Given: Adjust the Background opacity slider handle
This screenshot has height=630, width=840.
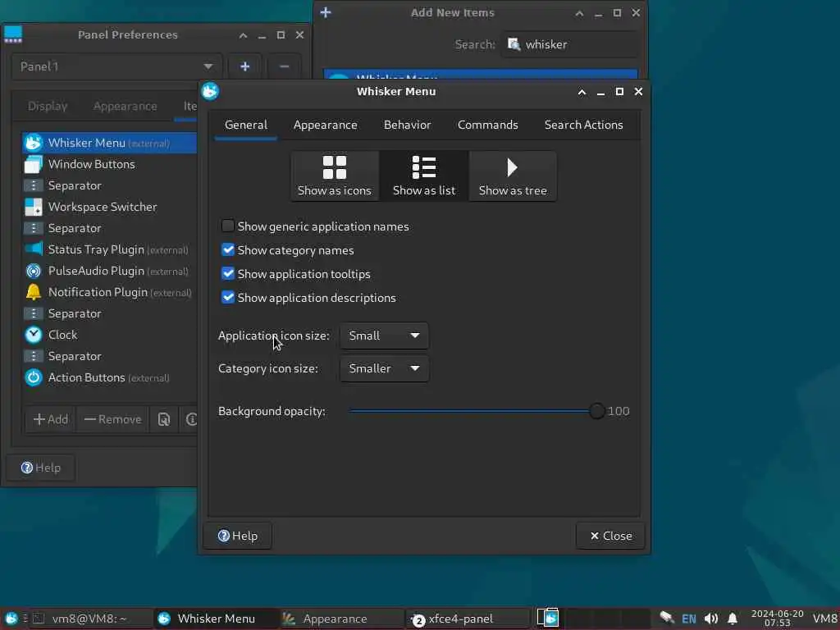Looking at the screenshot, I should (596, 411).
